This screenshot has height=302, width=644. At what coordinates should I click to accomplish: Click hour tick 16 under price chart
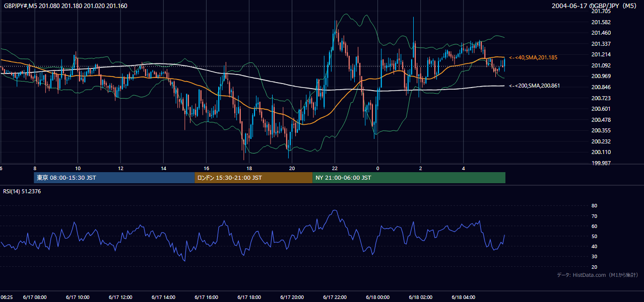click(x=206, y=168)
